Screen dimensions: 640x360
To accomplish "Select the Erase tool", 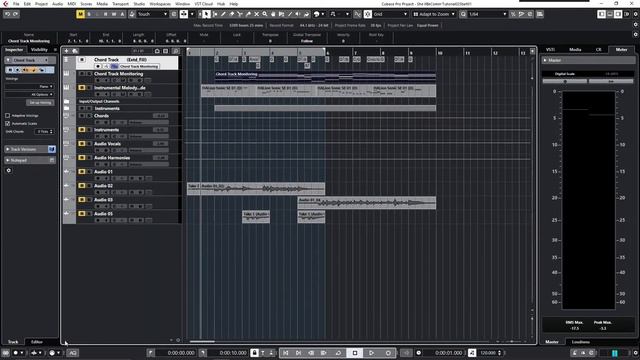I will (x=232, y=14).
